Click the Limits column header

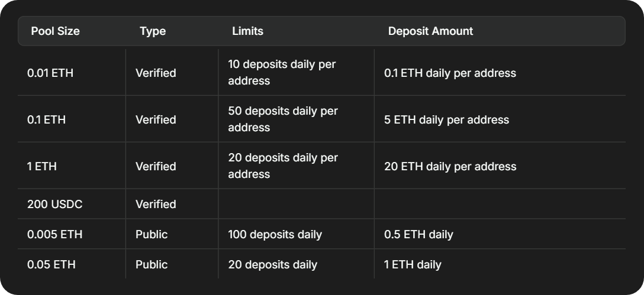pos(247,31)
